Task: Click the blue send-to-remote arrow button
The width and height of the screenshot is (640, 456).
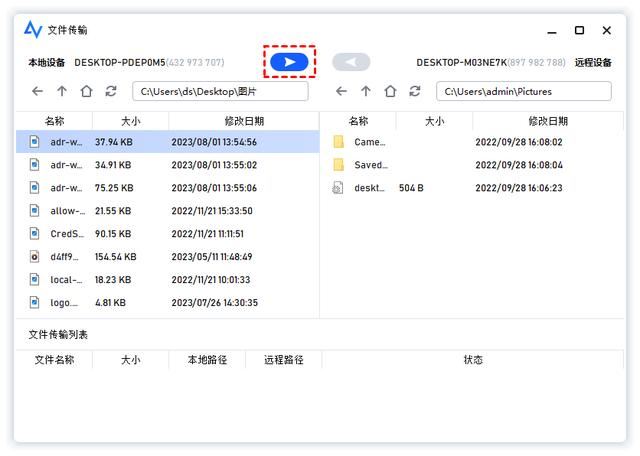Action: [289, 62]
